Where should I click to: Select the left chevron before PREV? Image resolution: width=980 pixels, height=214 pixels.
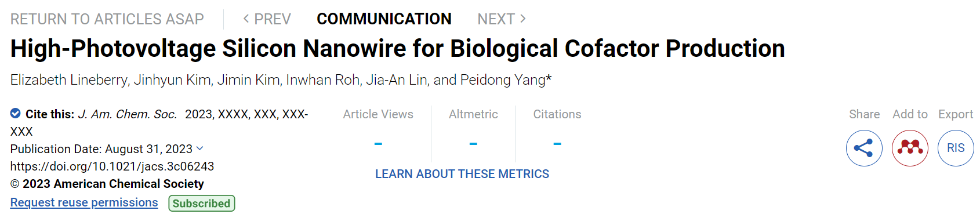pyautogui.click(x=246, y=19)
